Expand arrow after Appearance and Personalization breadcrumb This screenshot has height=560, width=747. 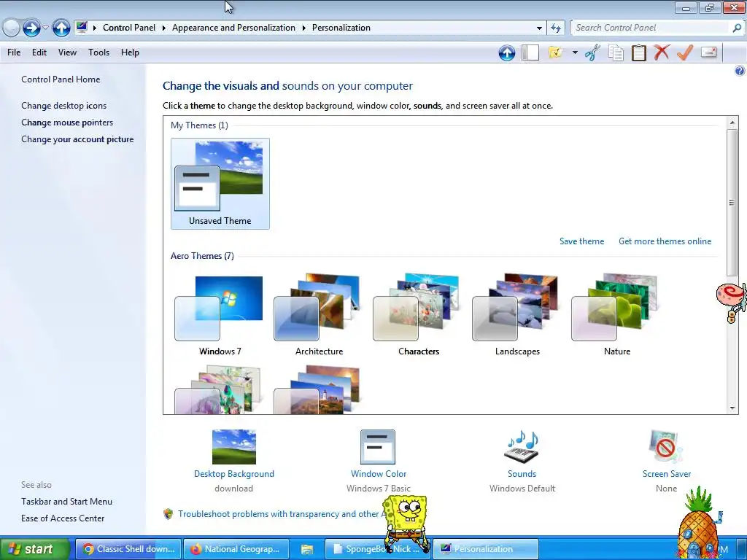pos(303,28)
